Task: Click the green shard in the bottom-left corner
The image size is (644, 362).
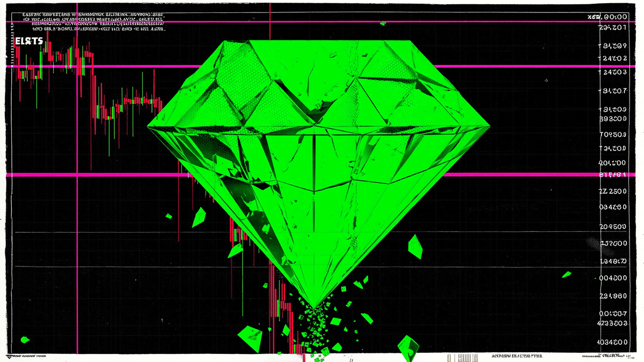Action: [x=24, y=339]
